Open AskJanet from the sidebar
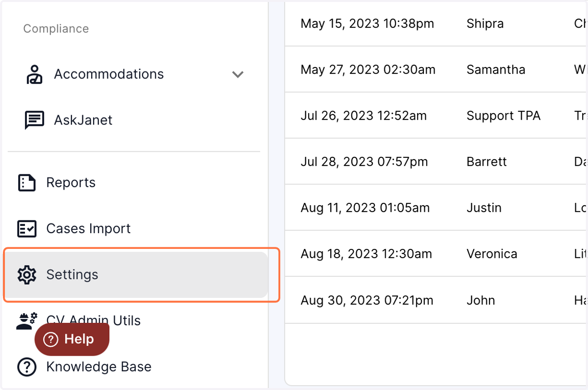 [x=134, y=120]
